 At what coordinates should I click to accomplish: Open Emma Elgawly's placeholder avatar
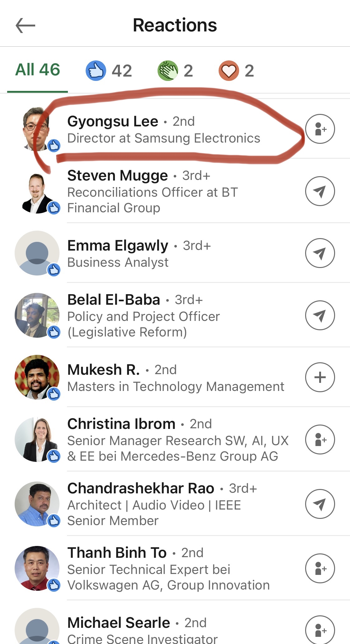coord(37,253)
